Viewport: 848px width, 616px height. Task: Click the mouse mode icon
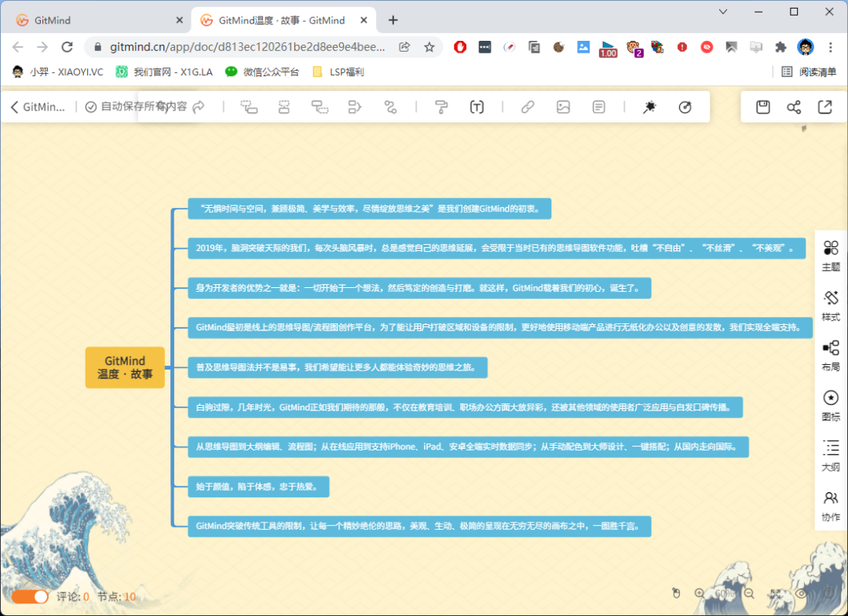point(676,593)
